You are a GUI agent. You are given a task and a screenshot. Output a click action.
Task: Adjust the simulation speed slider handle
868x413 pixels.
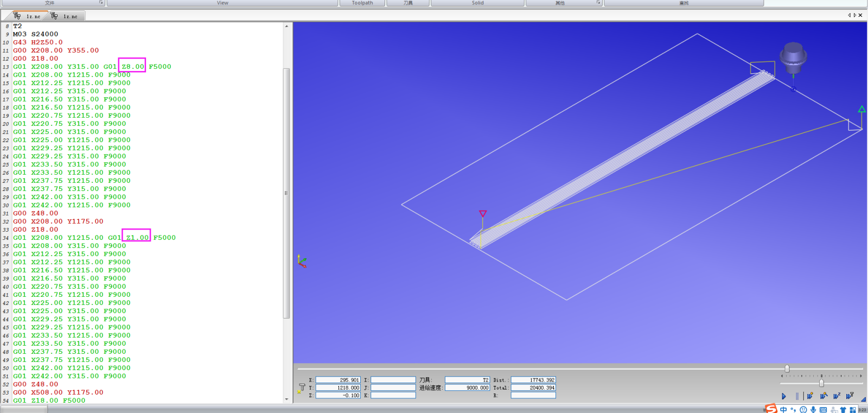tap(821, 383)
